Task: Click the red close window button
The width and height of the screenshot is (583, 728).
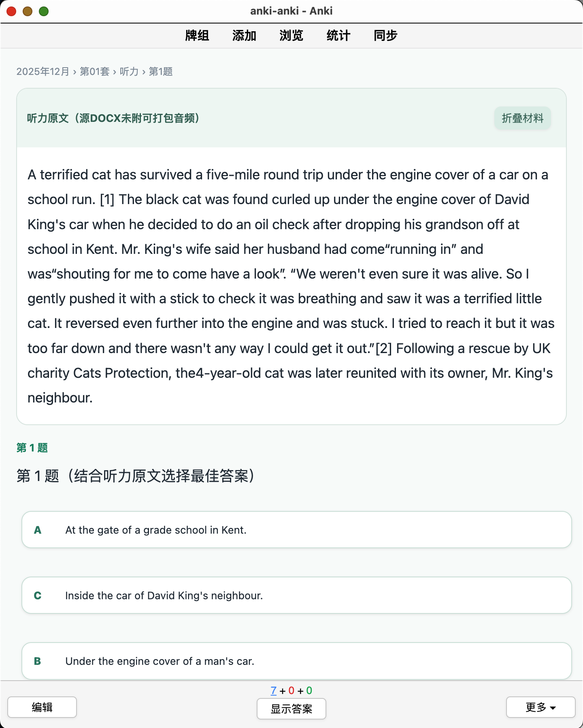Action: click(x=11, y=11)
